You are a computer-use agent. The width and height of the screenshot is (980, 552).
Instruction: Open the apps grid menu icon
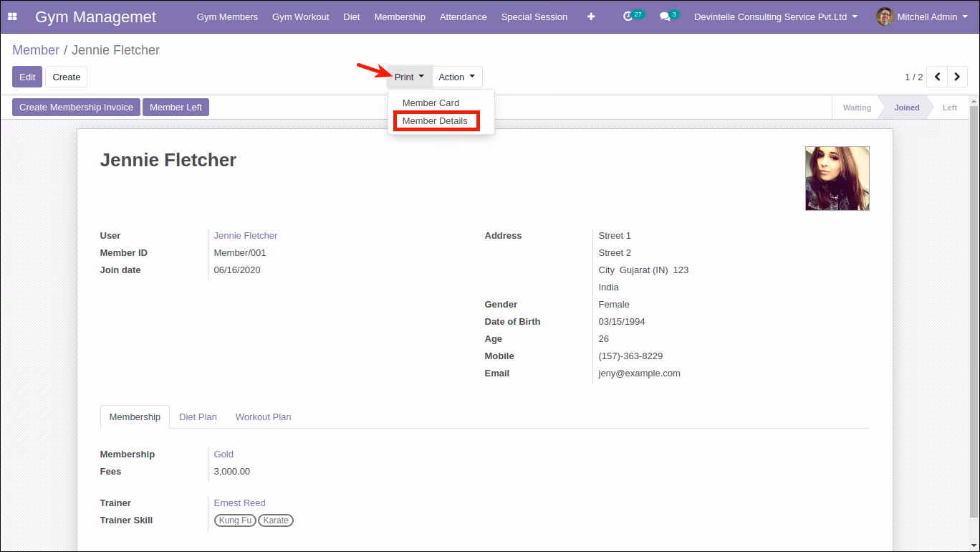pyautogui.click(x=12, y=16)
